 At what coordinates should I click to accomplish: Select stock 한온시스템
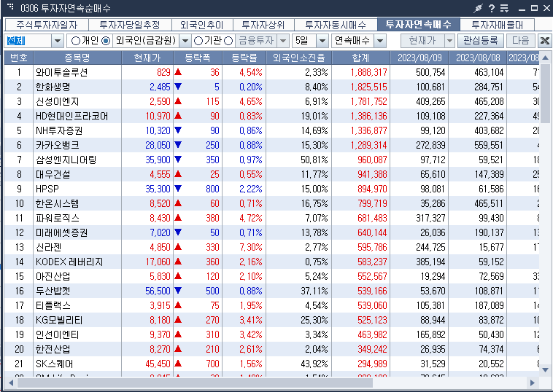pyautogui.click(x=57, y=203)
